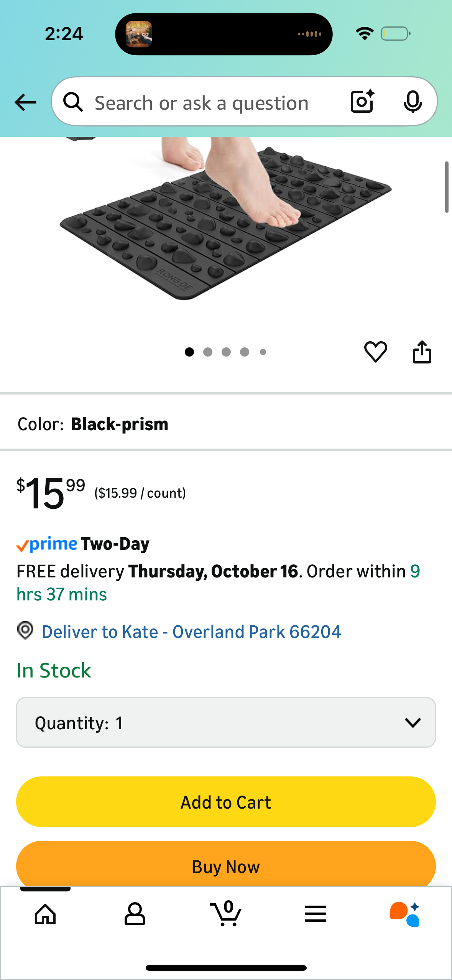Change delivery address for Kate

click(x=191, y=632)
